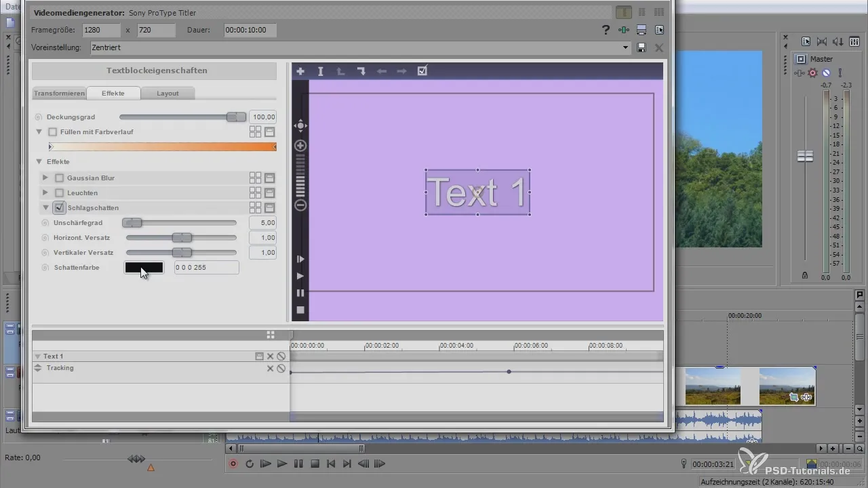Open keyframe grid icon for Schlagschatten
Viewport: 868px width, 488px height.
(x=255, y=208)
